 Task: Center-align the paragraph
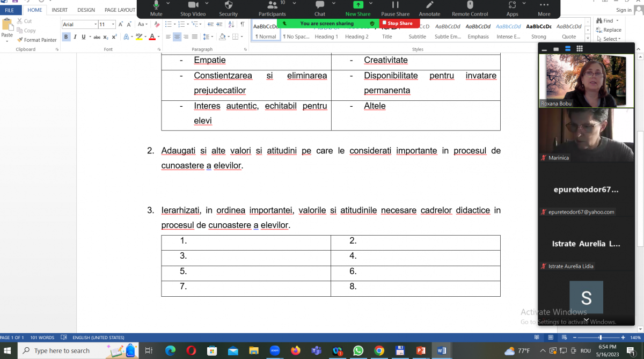point(177,37)
